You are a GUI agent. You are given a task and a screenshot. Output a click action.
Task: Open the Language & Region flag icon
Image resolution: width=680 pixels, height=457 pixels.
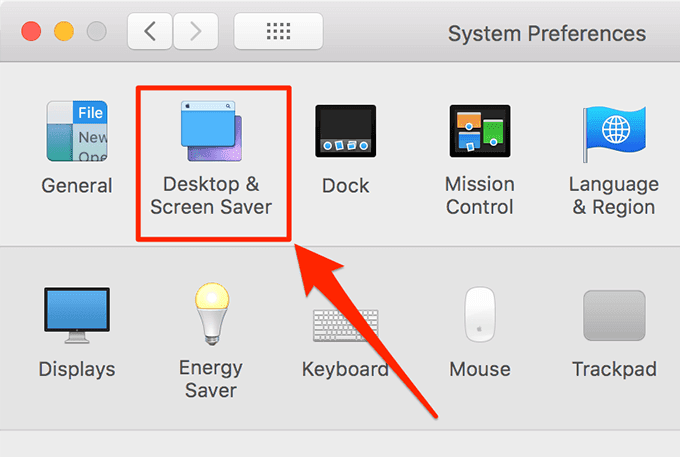click(x=614, y=134)
